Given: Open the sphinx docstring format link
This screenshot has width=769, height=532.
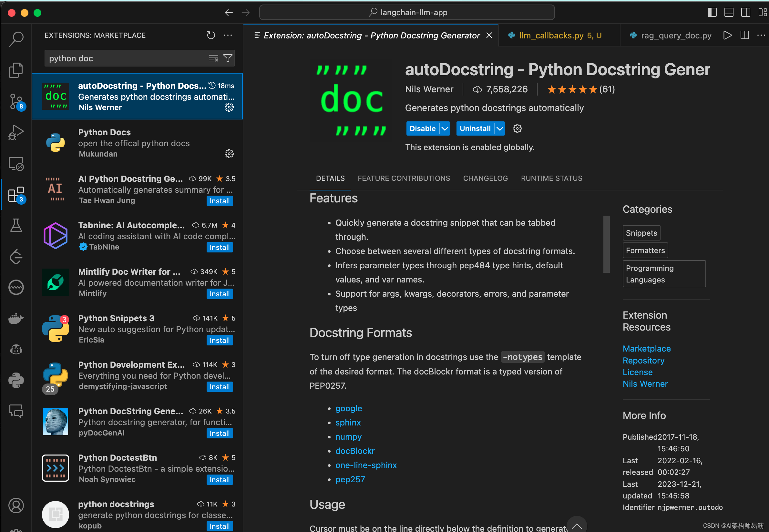Looking at the screenshot, I should tap(348, 423).
